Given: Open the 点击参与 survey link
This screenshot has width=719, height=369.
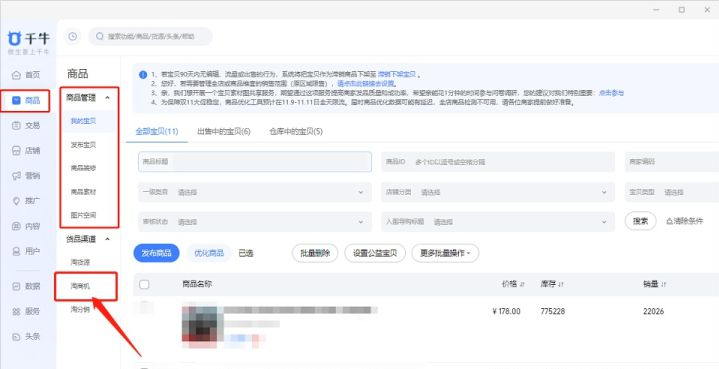Looking at the screenshot, I should click(x=612, y=93).
